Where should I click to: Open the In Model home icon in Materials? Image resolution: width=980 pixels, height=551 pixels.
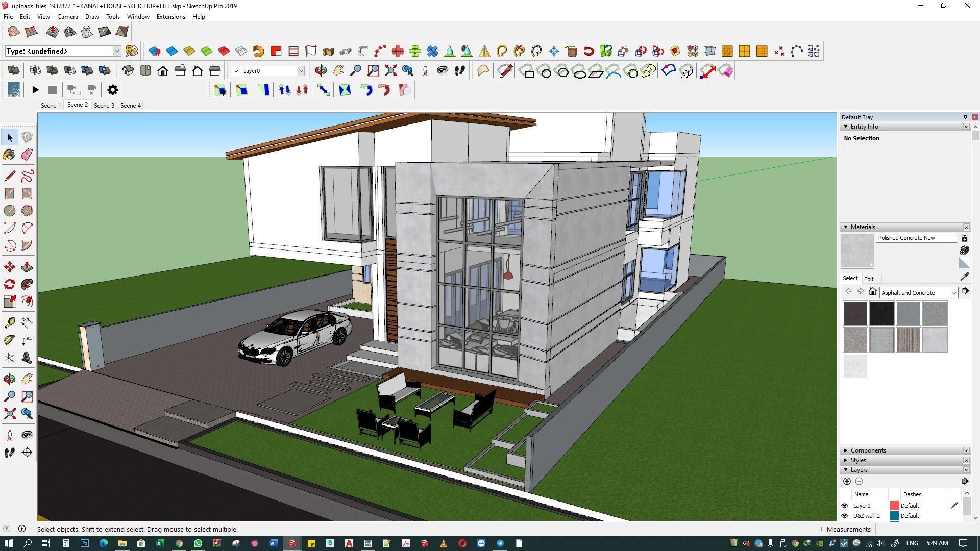[x=873, y=292]
